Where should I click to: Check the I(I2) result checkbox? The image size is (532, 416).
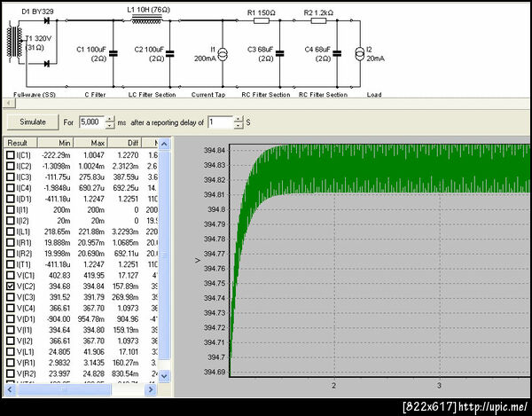tap(11, 221)
